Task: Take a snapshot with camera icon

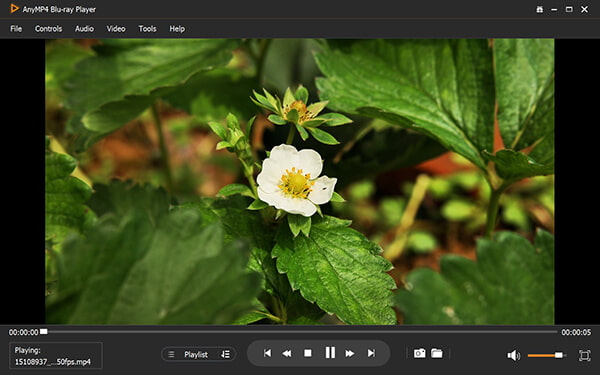Action: click(419, 353)
